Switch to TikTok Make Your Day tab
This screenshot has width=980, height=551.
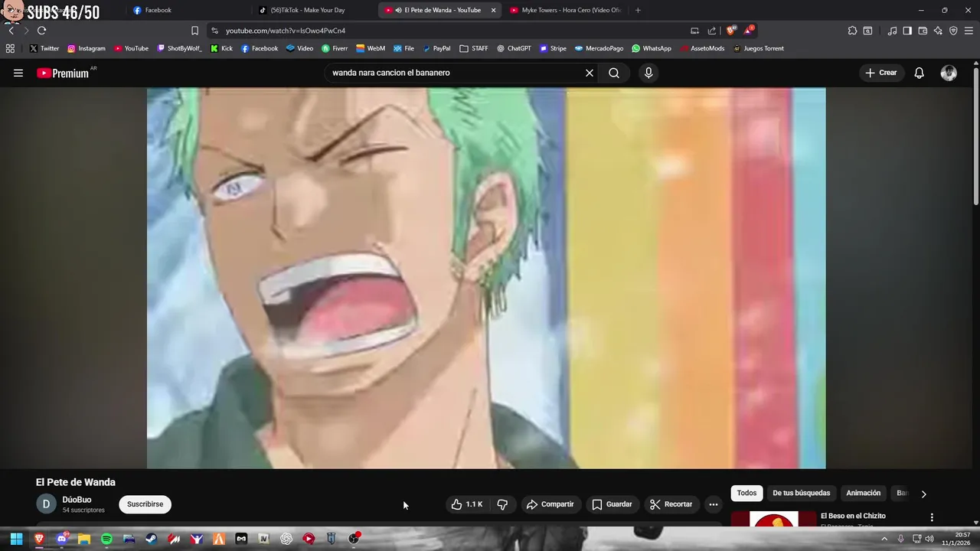(x=314, y=10)
